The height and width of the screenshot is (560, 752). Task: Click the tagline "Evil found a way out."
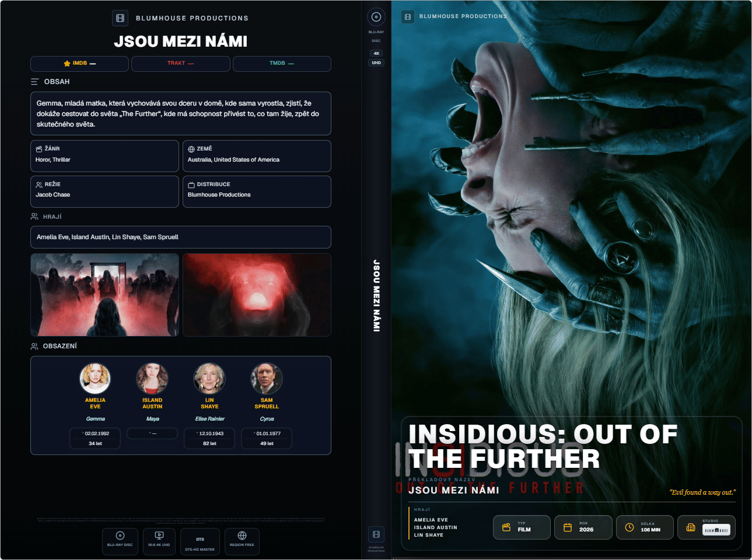click(702, 492)
